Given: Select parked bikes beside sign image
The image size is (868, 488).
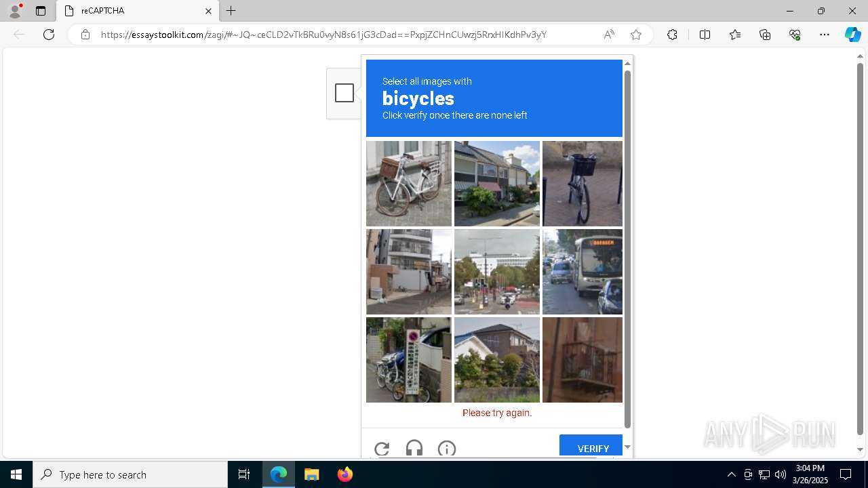Looking at the screenshot, I should (x=409, y=360).
